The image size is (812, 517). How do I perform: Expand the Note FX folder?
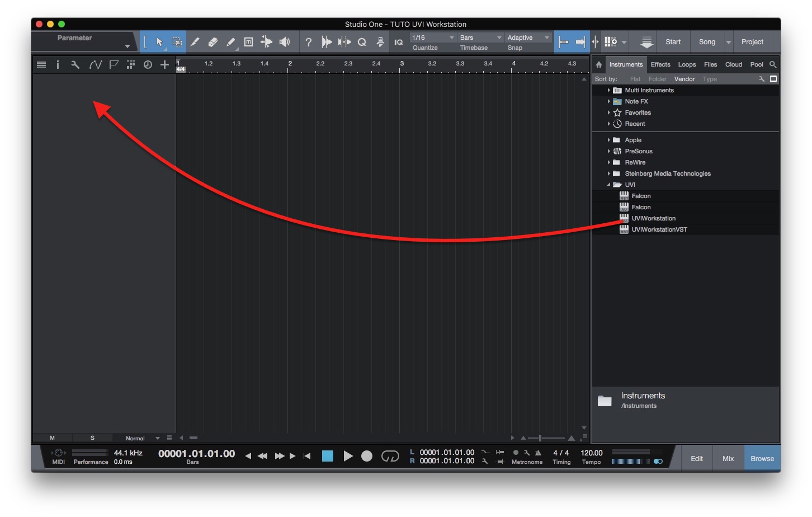click(x=608, y=101)
